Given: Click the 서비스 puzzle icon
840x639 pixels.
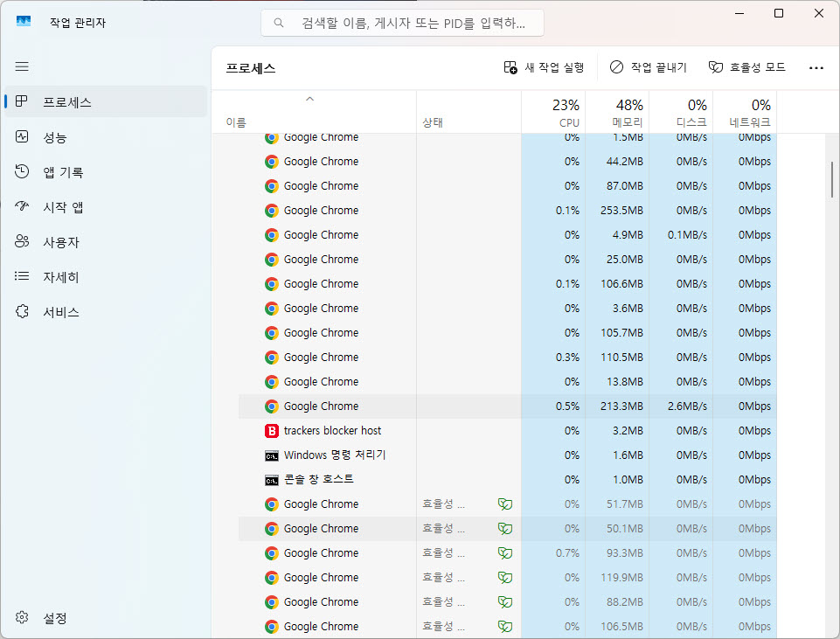Looking at the screenshot, I should click(22, 311).
